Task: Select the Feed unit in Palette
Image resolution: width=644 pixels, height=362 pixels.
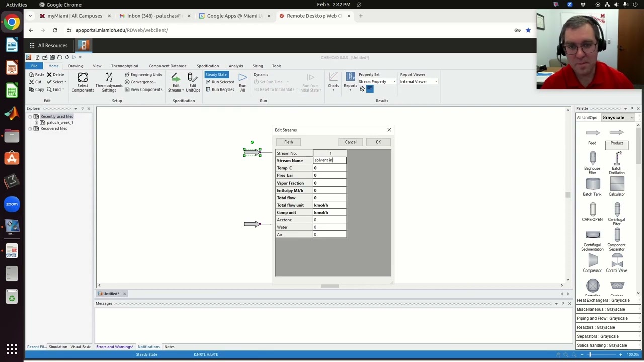Action: (592, 137)
